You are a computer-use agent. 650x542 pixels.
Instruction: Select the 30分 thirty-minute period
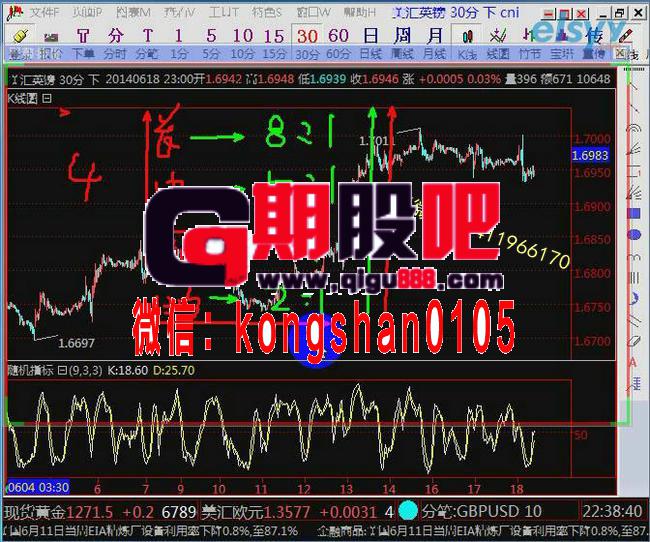[307, 44]
